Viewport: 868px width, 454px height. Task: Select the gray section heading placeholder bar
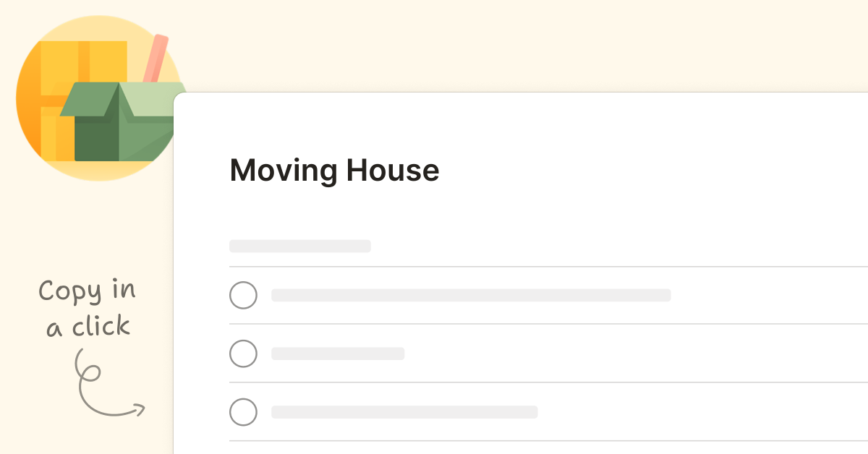[x=300, y=246]
